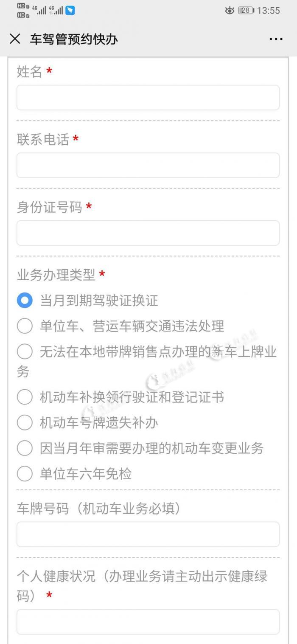Click the 车牌号码 input field
The height and width of the screenshot is (644, 297).
coord(148,534)
